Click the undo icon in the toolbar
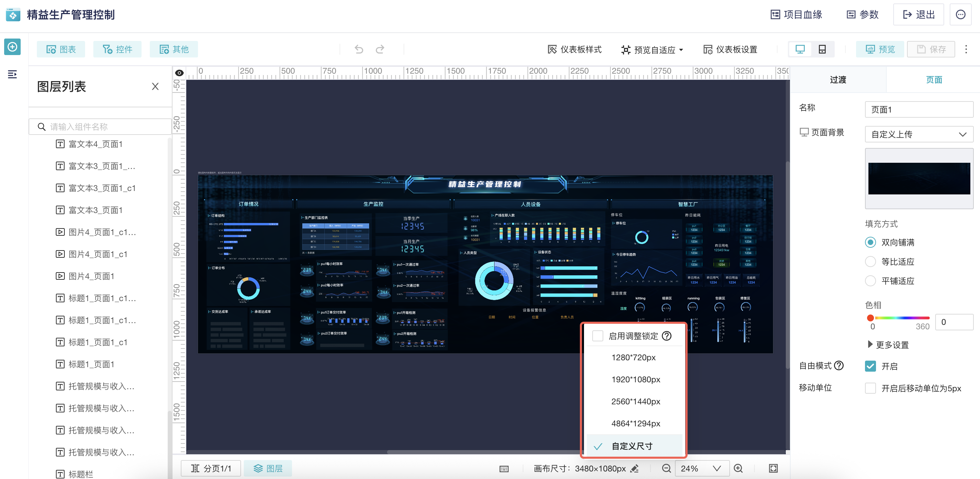Image resolution: width=980 pixels, height=479 pixels. pyautogui.click(x=358, y=49)
